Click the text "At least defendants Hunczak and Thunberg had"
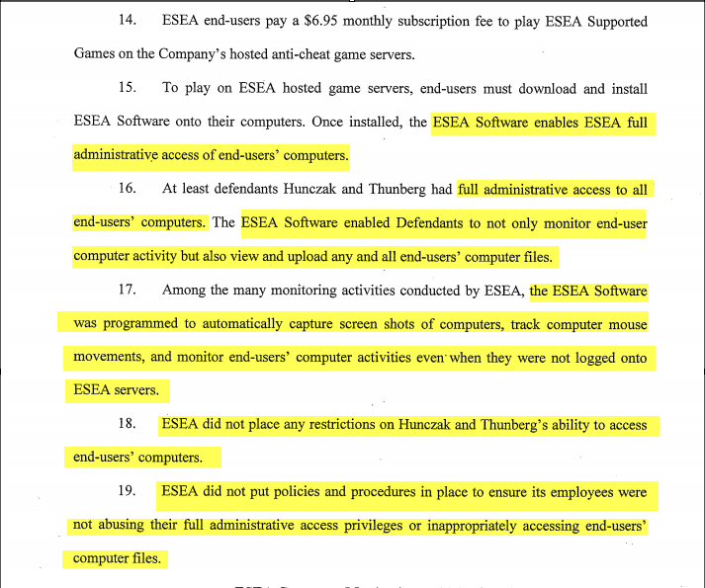The height and width of the screenshot is (588, 705). tap(308, 189)
